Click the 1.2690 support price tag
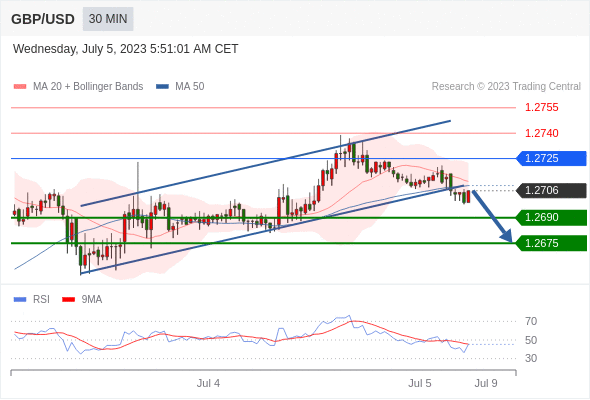 [x=551, y=217]
